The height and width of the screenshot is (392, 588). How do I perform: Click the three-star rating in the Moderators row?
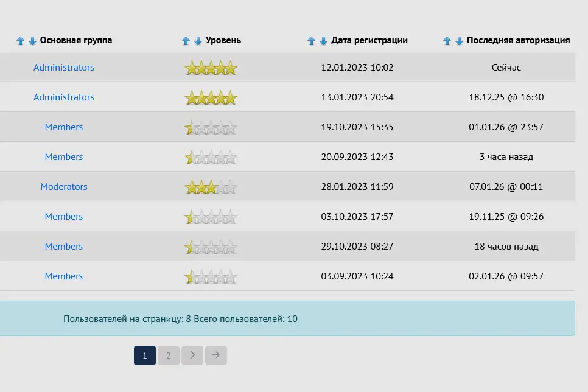211,186
